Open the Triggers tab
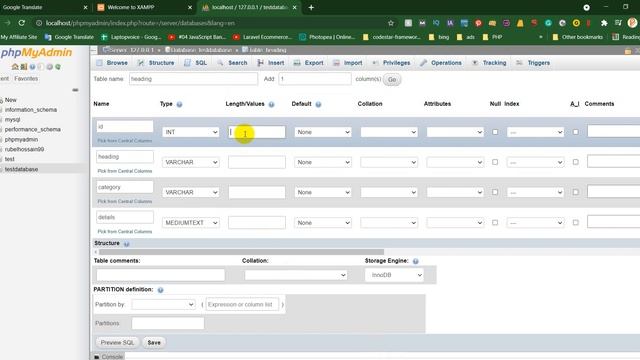This screenshot has width=640, height=360. pos(533,63)
